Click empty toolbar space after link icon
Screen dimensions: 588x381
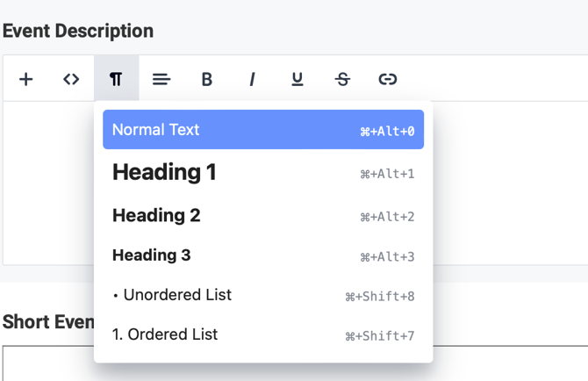coord(491,79)
